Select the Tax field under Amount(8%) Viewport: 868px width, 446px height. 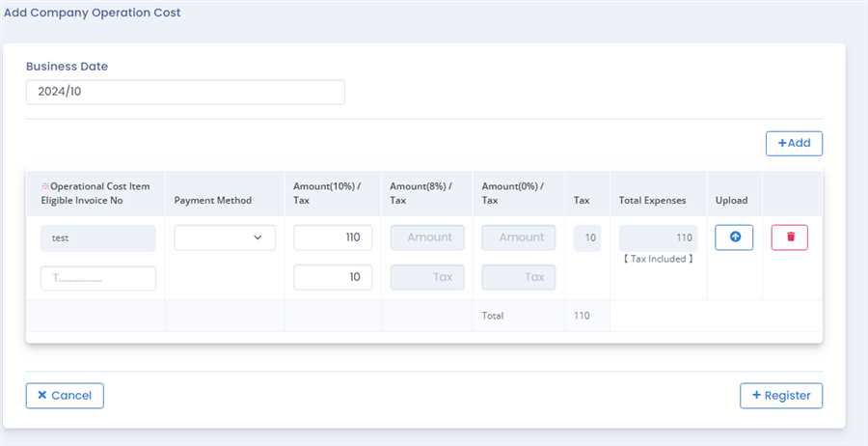click(x=427, y=278)
